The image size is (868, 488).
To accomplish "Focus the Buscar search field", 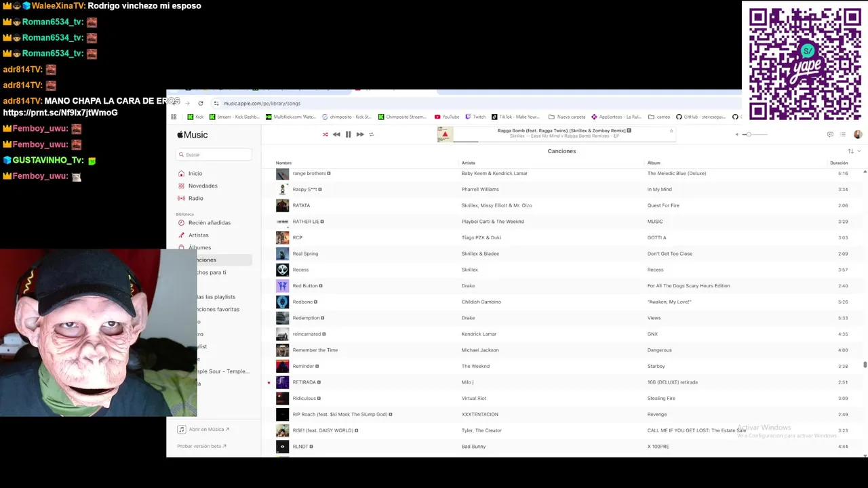I will 214,155.
